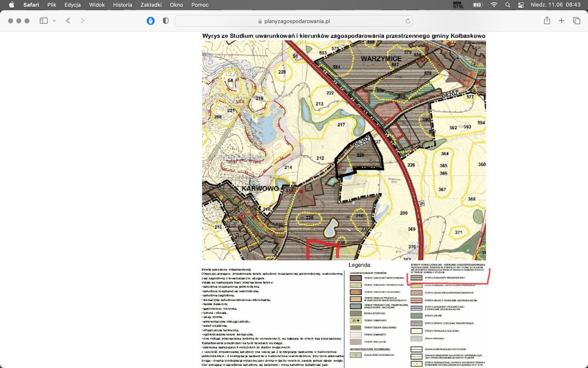Reload the page with the refresh icon

tap(407, 21)
